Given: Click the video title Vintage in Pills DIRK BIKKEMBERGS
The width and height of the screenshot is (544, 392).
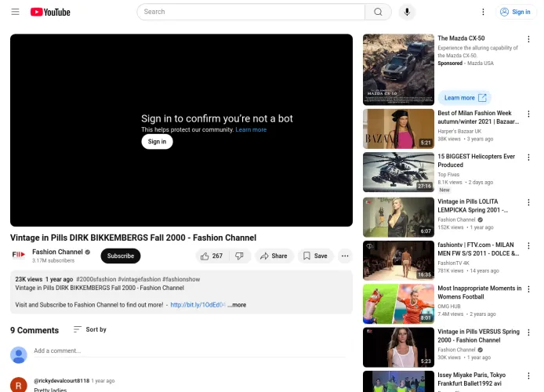Looking at the screenshot, I should (x=133, y=238).
